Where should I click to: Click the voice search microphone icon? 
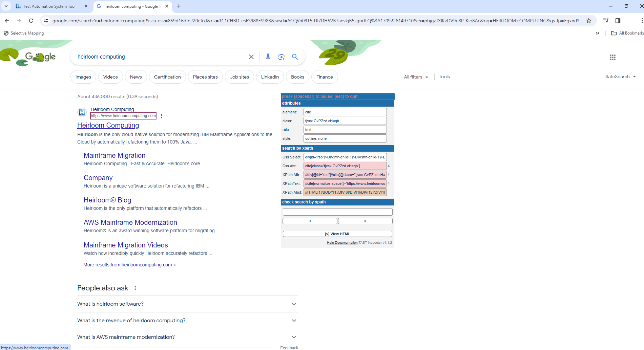click(x=268, y=57)
